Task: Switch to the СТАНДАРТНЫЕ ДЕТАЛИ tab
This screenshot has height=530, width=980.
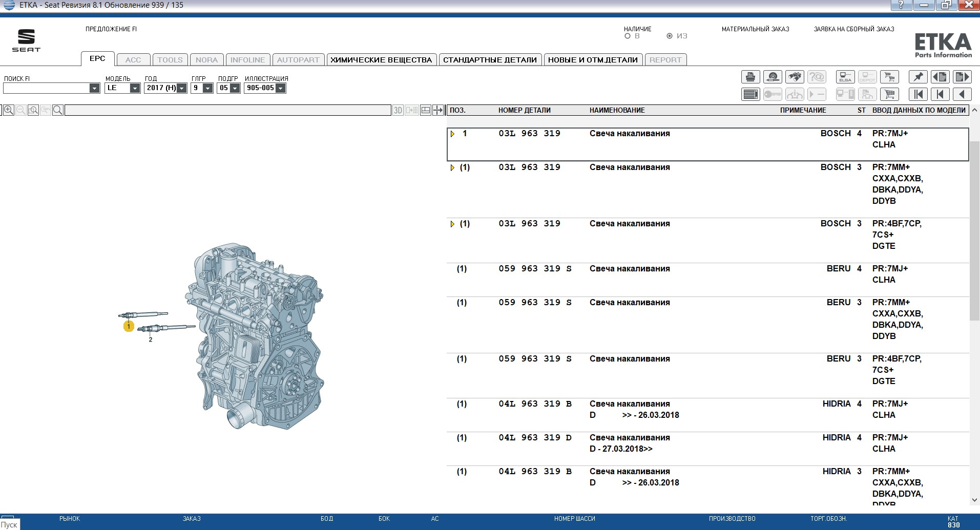Action: (491, 59)
